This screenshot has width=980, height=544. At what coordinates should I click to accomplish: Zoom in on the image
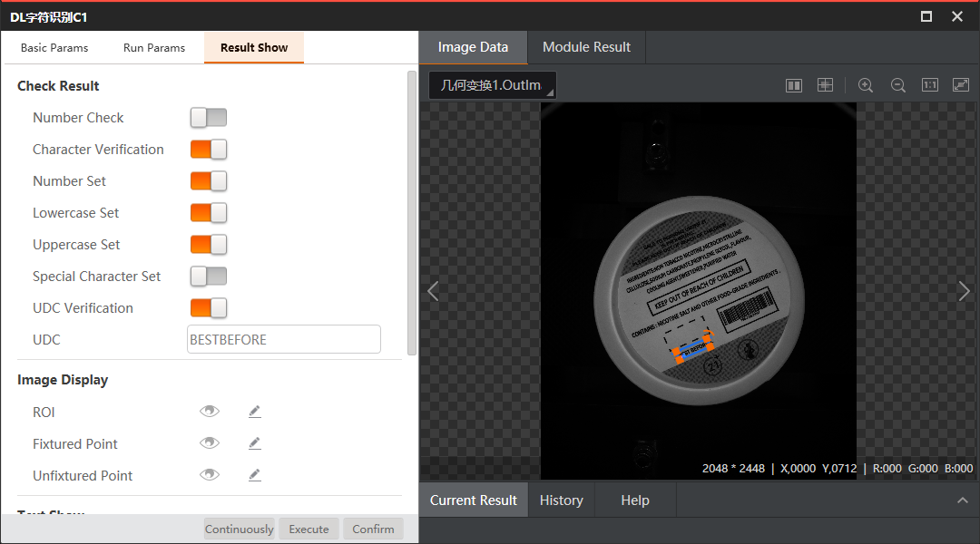coord(865,84)
